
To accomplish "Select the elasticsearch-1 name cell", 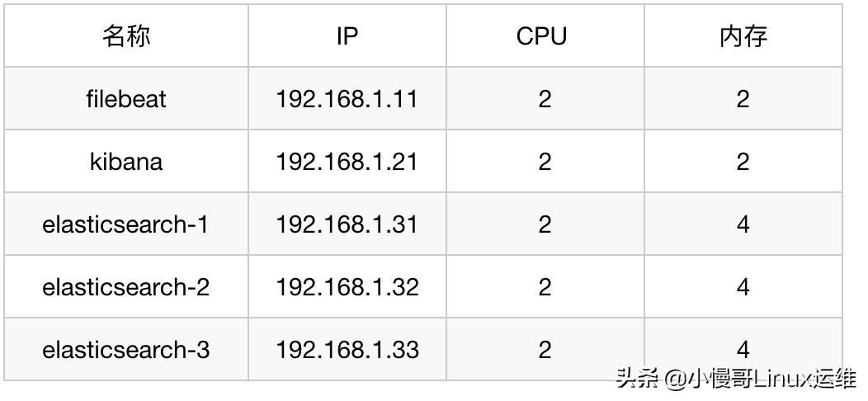I will click(126, 224).
